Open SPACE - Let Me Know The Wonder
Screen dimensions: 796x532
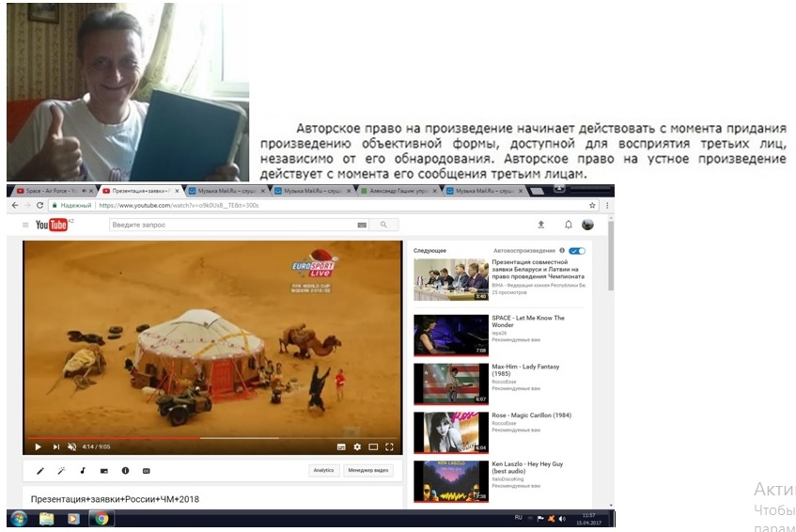[x=528, y=321]
